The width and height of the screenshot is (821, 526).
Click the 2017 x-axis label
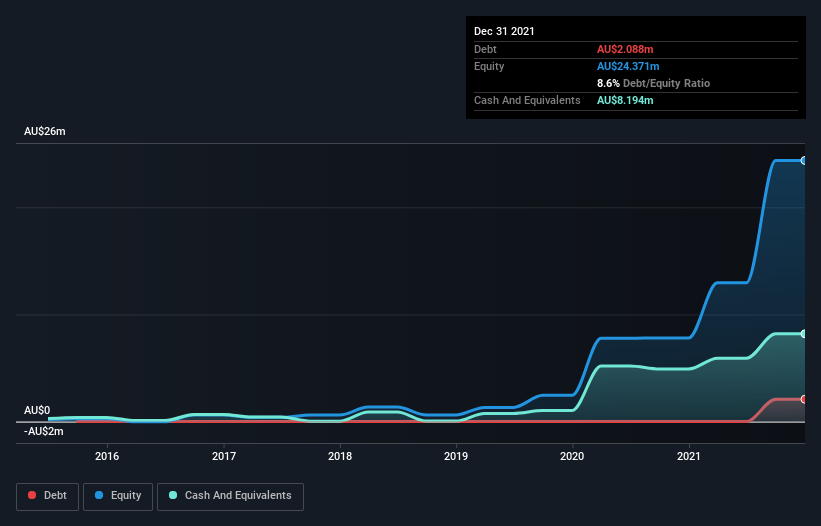point(224,456)
